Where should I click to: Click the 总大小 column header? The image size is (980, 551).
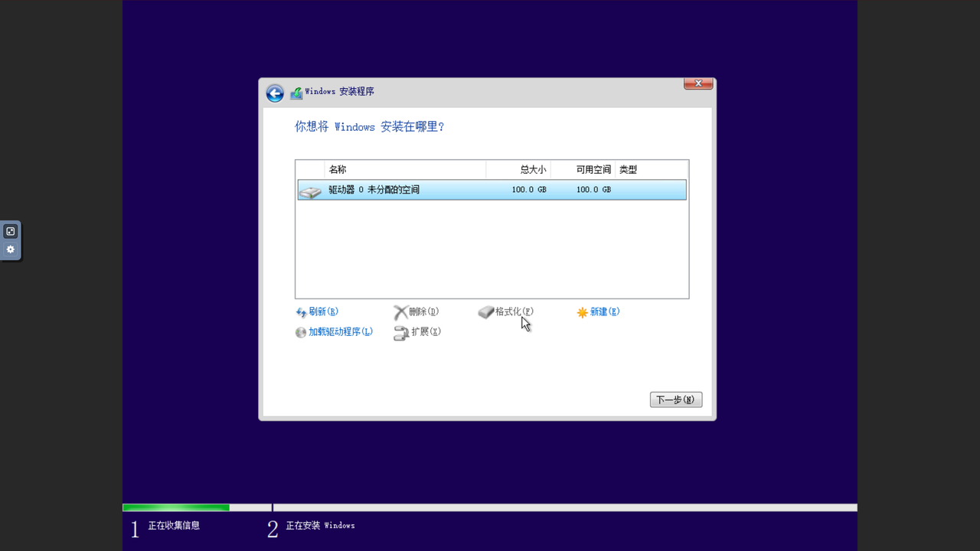tap(518, 170)
